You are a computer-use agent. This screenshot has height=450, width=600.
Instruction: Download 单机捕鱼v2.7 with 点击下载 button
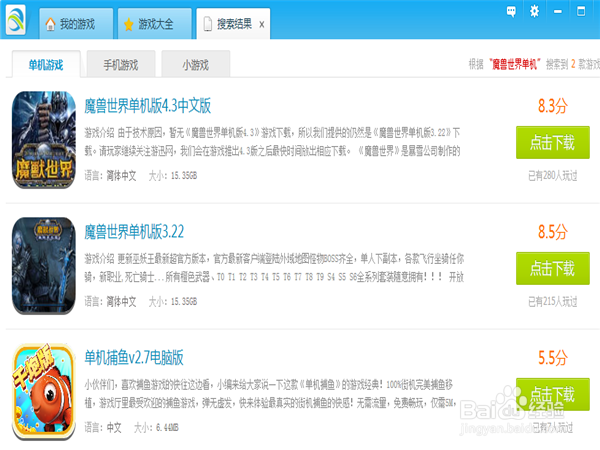(x=553, y=394)
